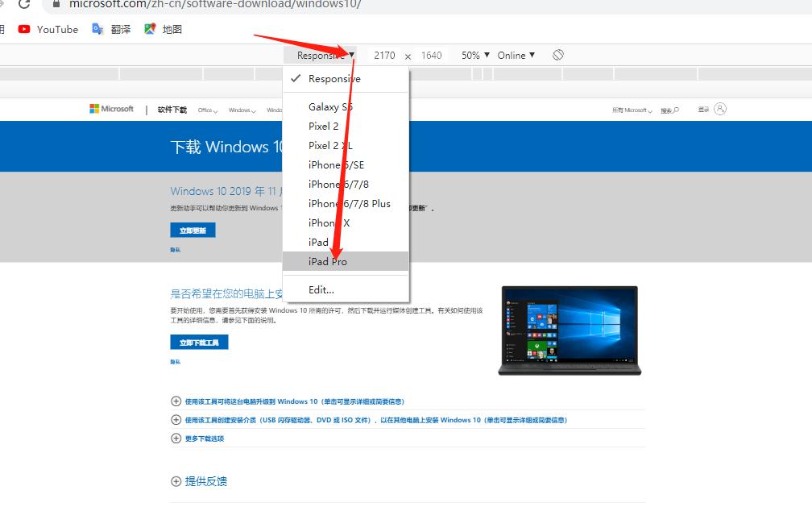
Task: Open the 地图 (Maps) bookmark
Action: (x=164, y=29)
